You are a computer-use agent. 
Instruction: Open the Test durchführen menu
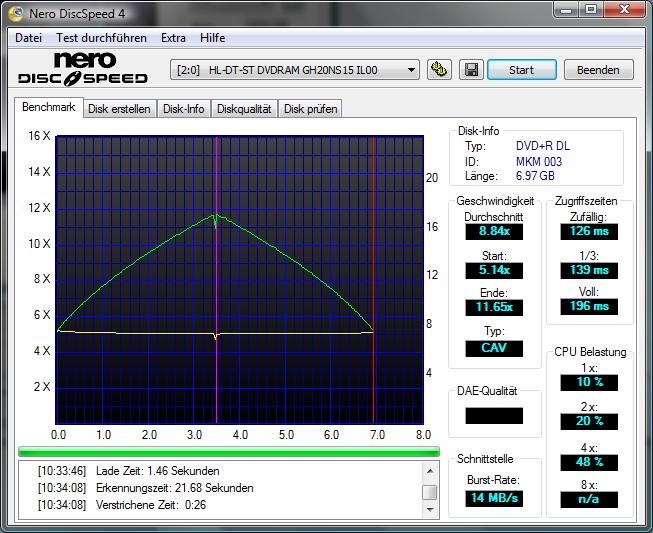[x=101, y=38]
